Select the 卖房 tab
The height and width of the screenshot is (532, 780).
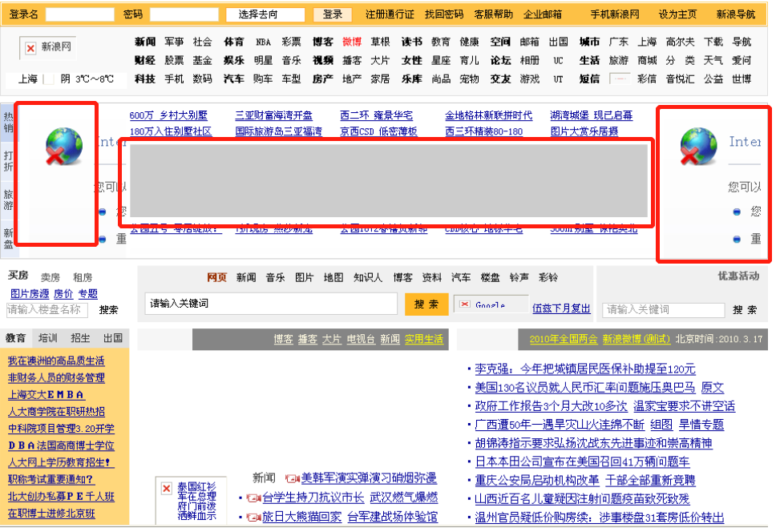[51, 277]
